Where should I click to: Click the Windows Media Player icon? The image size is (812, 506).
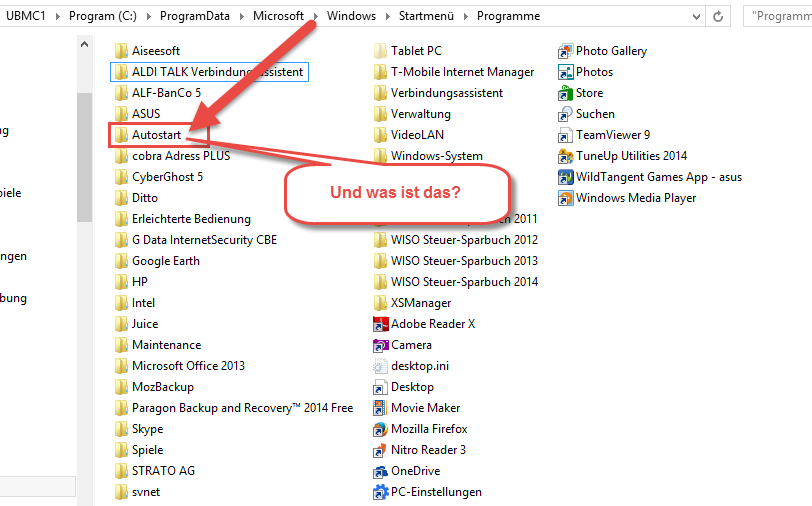click(x=566, y=198)
